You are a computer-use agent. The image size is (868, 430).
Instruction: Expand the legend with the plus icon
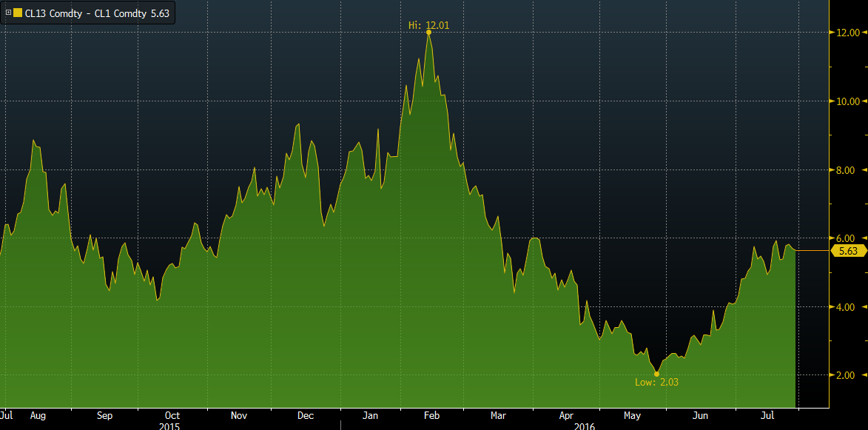point(8,12)
